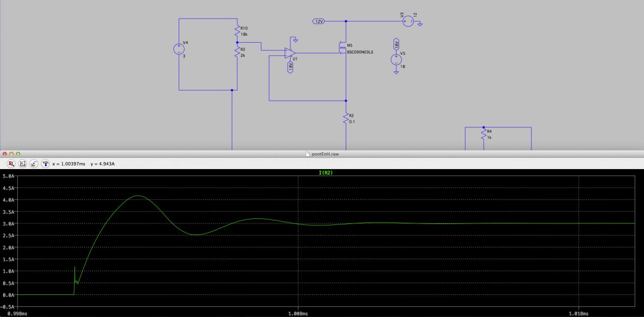
Task: Click the 1.008ms X-axis label
Action: tap(298, 313)
